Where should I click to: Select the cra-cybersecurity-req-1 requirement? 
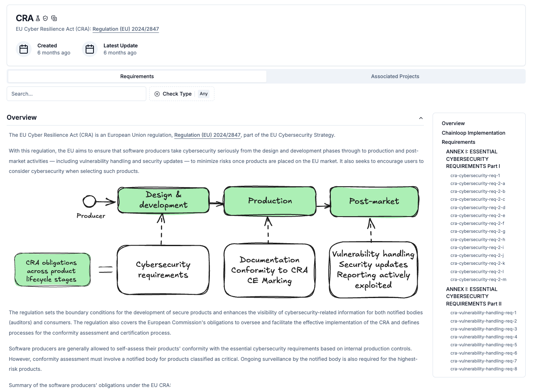475,175
